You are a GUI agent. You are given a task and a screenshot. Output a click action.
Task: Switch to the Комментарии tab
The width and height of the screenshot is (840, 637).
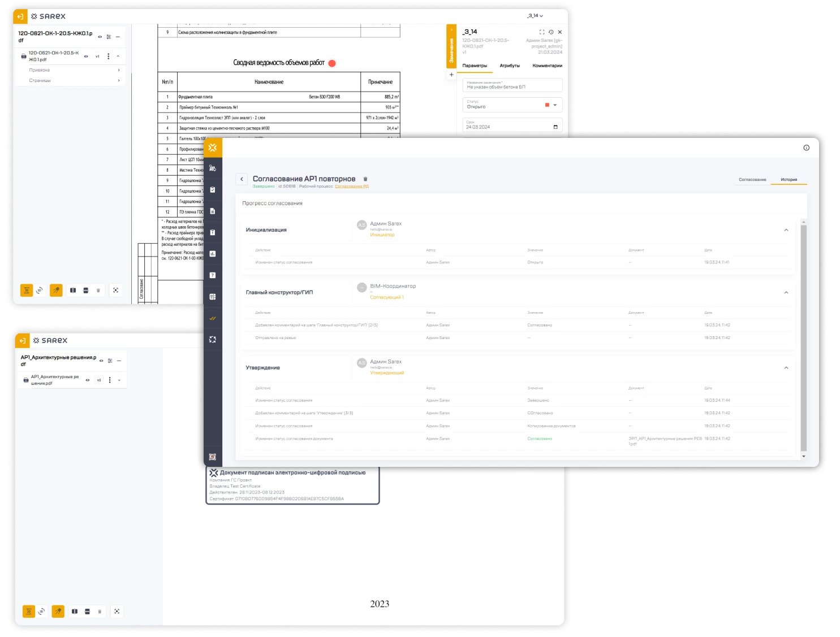point(547,66)
